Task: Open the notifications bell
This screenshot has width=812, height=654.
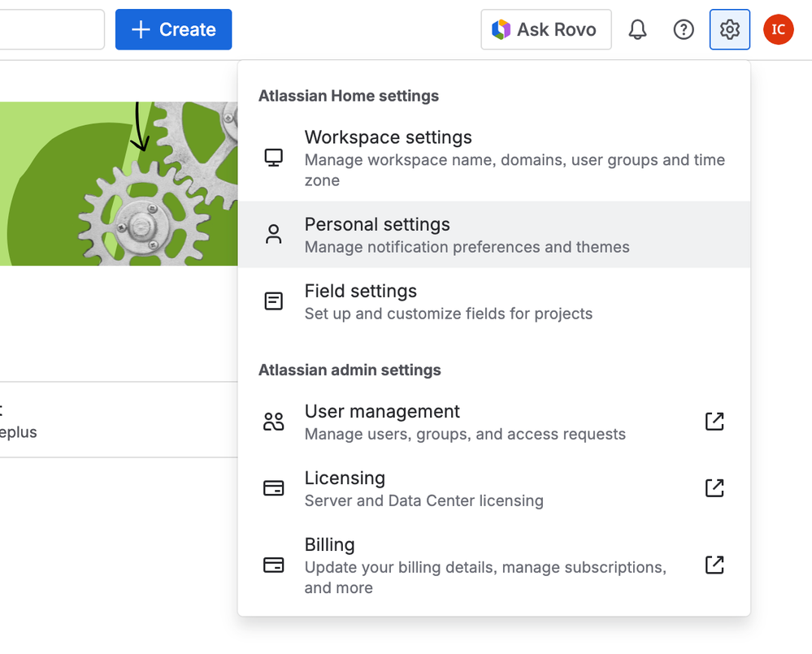Action: (638, 30)
